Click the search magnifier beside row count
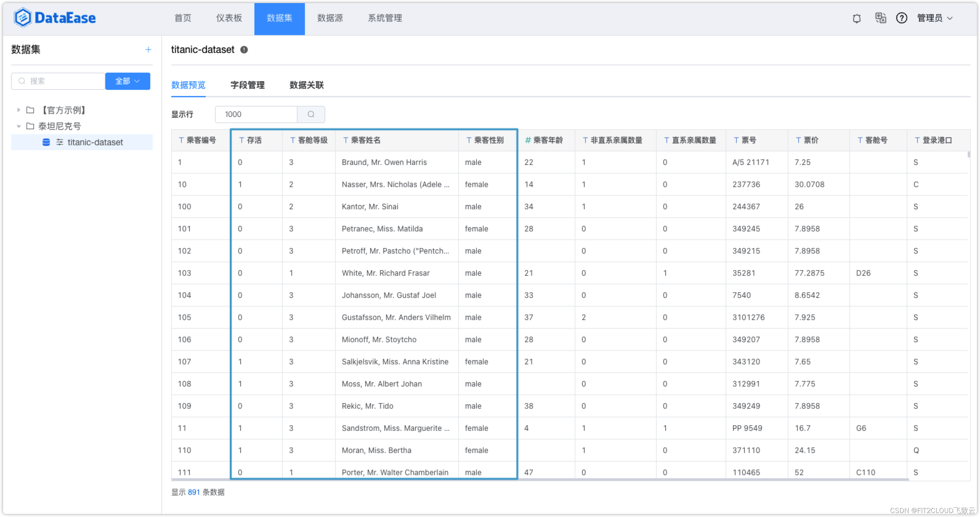Screen dimensions: 980x517 (x=311, y=114)
